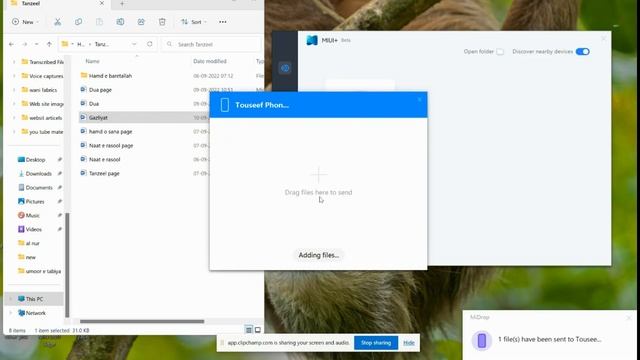
Task: Select the file named Dua
Action: point(94,104)
